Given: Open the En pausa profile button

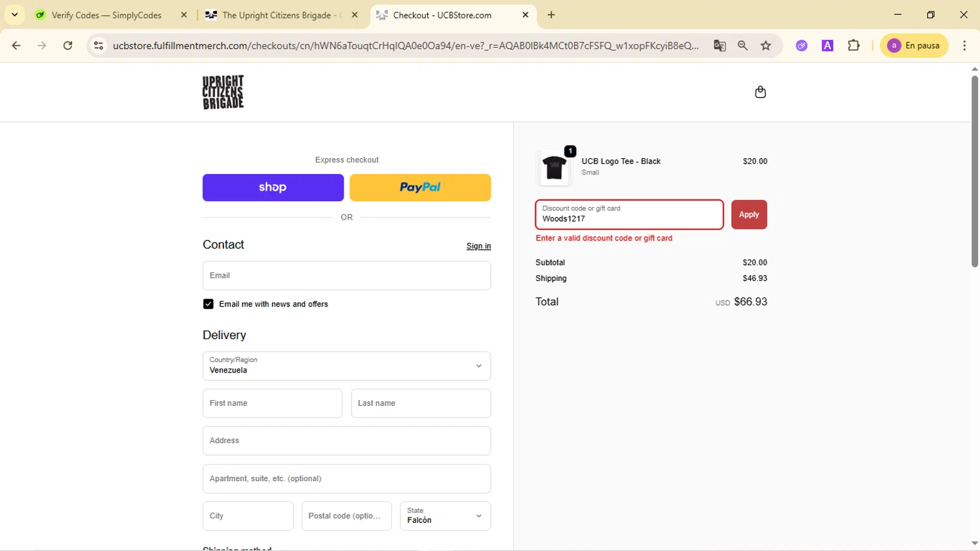Looking at the screenshot, I should 914,46.
